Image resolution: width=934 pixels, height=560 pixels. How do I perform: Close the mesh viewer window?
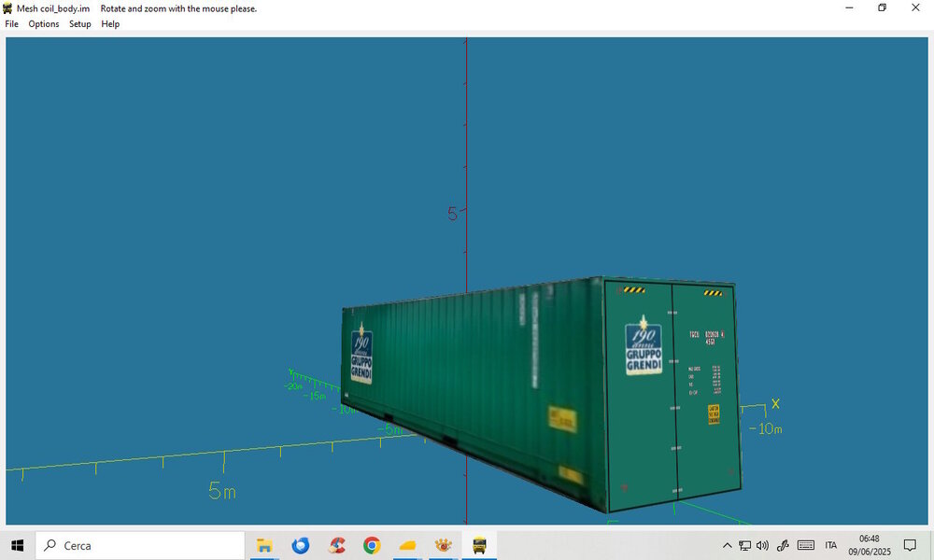point(915,7)
